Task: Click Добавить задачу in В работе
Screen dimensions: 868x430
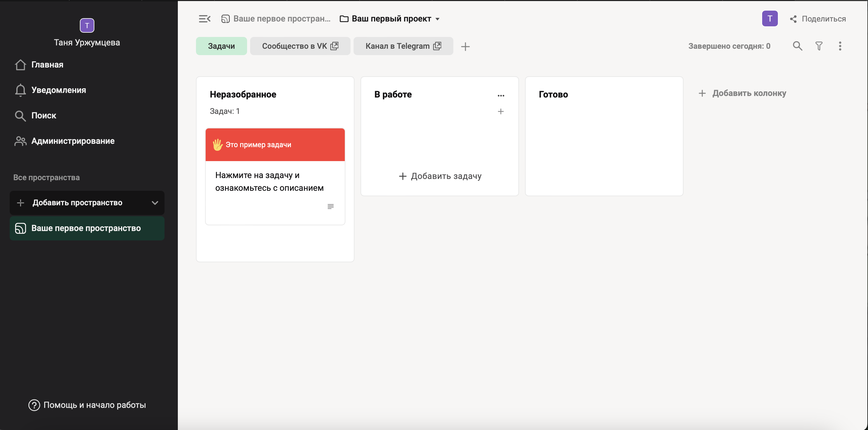Action: coord(440,176)
